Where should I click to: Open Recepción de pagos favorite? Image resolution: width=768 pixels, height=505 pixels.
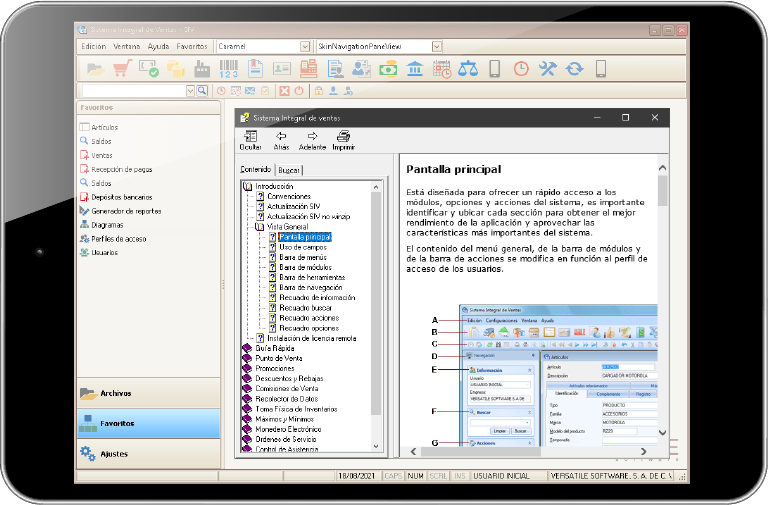coord(121,169)
